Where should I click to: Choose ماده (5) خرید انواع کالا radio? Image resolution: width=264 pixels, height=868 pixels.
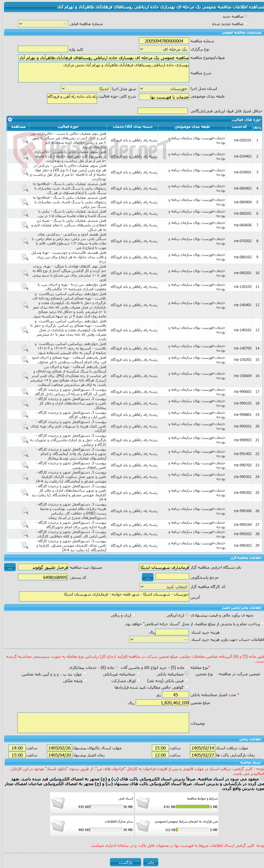pyautogui.click(x=187, y=667)
